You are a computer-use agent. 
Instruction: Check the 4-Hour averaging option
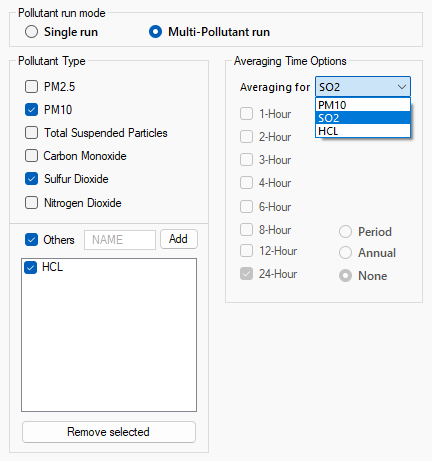(x=247, y=183)
